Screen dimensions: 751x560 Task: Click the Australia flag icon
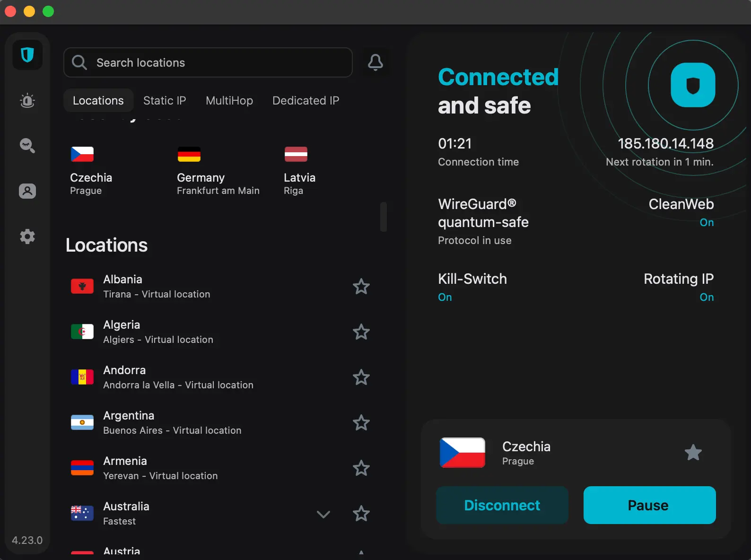[82, 513]
